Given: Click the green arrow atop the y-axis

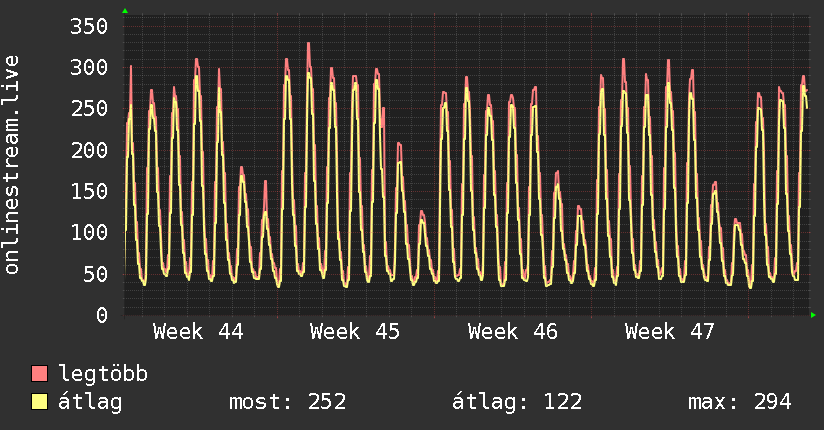Looking at the screenshot, I should 125,11.
